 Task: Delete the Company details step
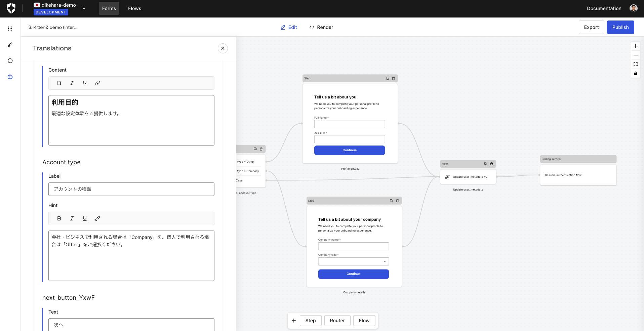pos(397,201)
